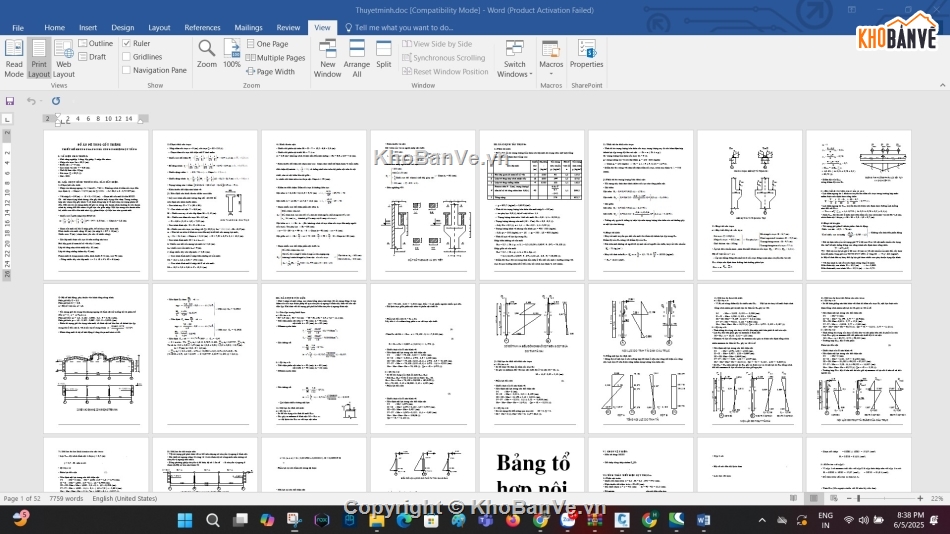Open the first page thumbnail with title
950x534 pixels.
(x=96, y=205)
